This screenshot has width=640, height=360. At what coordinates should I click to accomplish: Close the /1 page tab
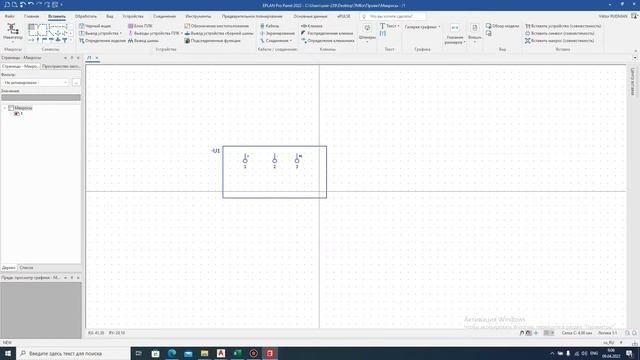[x=97, y=58]
